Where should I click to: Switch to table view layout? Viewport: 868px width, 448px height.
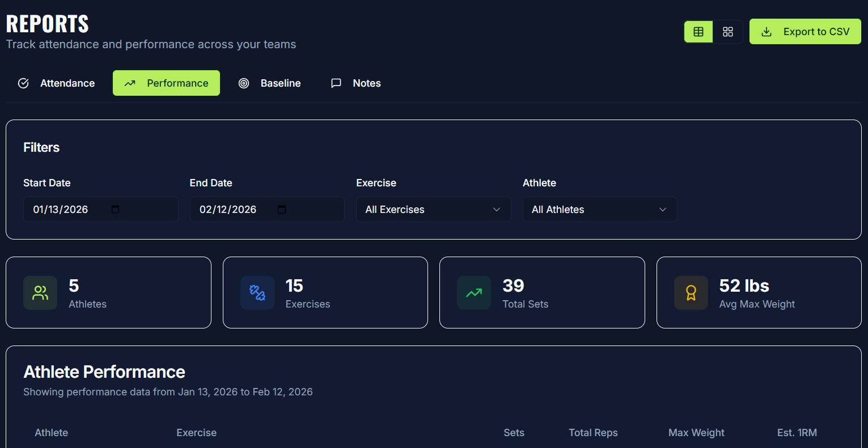point(698,32)
